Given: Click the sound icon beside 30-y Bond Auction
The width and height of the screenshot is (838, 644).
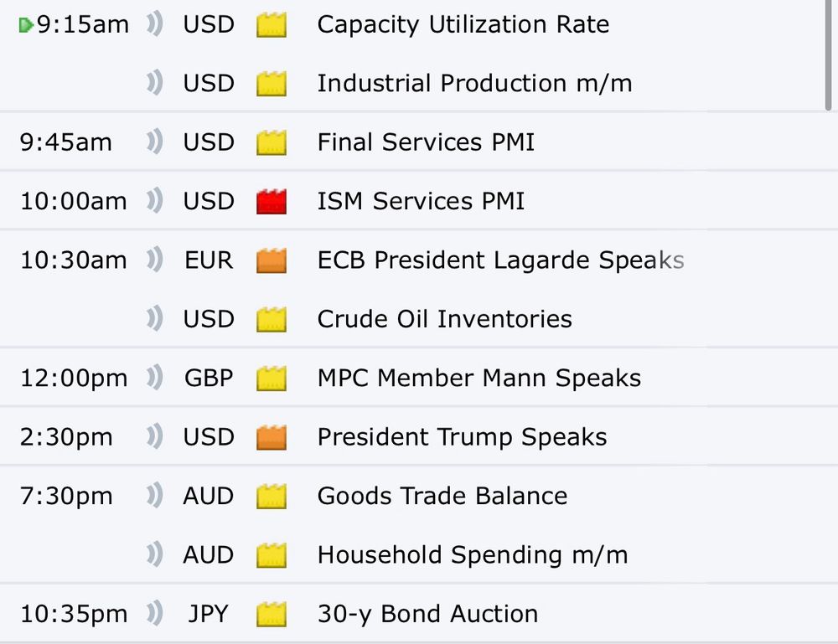Looking at the screenshot, I should (x=154, y=614).
